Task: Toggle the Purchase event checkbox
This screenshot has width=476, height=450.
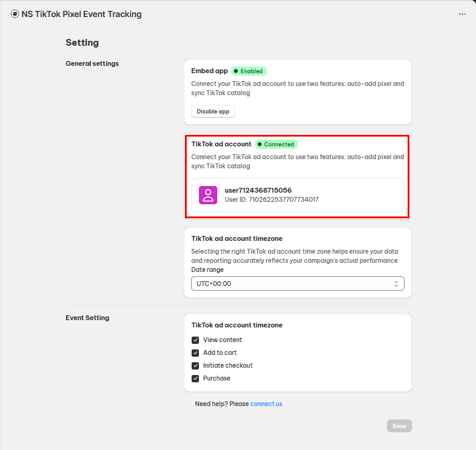Action: pyautogui.click(x=195, y=379)
